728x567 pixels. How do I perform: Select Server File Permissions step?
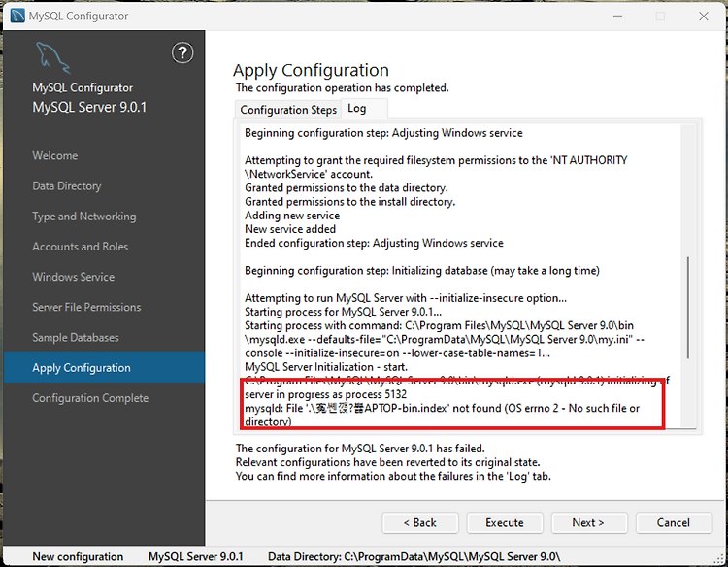86,307
